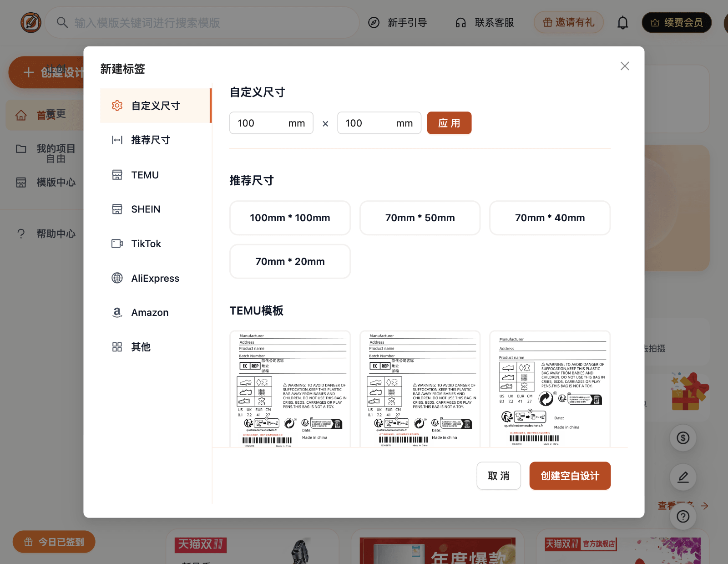The image size is (728, 564).
Task: Select the SHEIN tab
Action: point(156,209)
